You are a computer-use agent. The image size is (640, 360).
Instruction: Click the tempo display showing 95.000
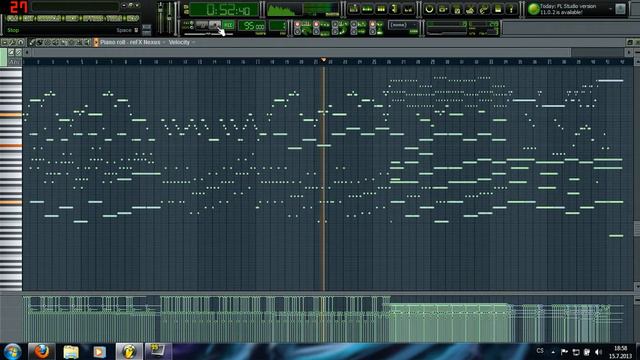(x=252, y=26)
